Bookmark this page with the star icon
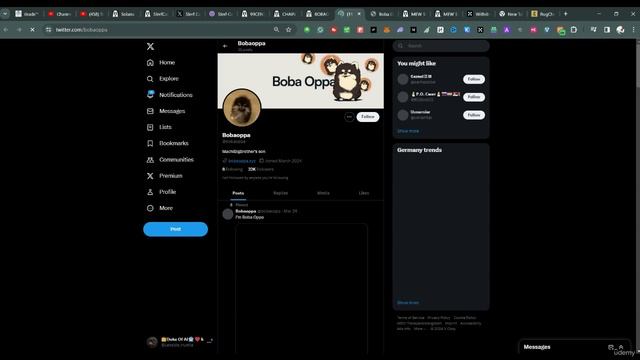The height and width of the screenshot is (360, 640). click(x=289, y=29)
